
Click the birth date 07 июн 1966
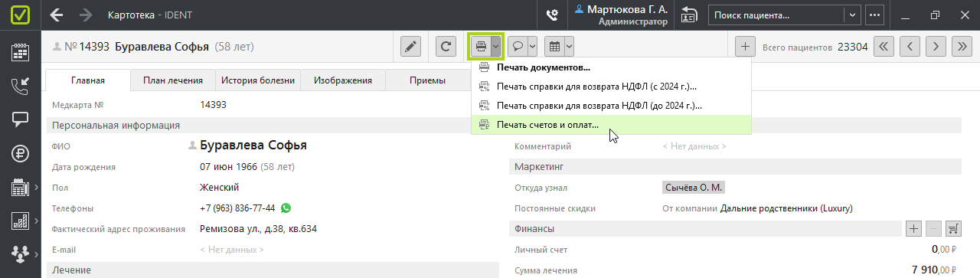(x=228, y=166)
